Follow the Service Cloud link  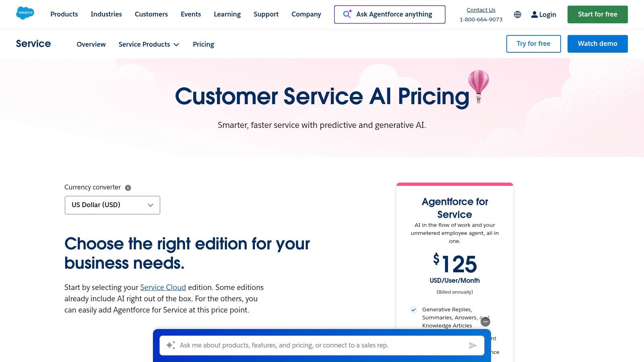tap(163, 287)
